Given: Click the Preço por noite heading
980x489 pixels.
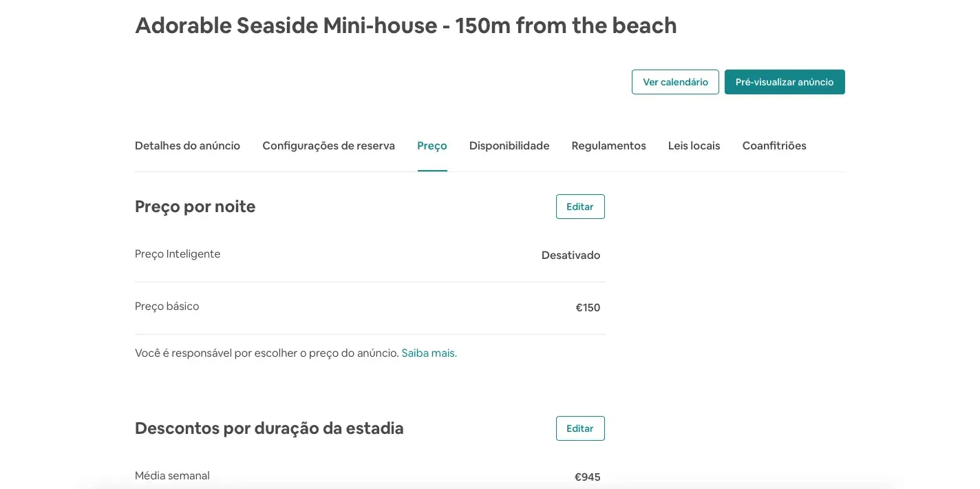Looking at the screenshot, I should (x=195, y=207).
